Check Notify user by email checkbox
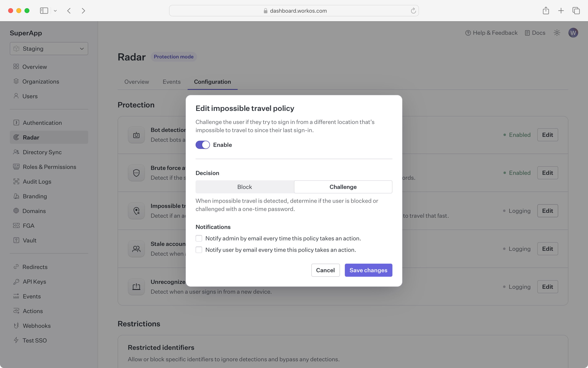588x368 pixels. coord(199,250)
